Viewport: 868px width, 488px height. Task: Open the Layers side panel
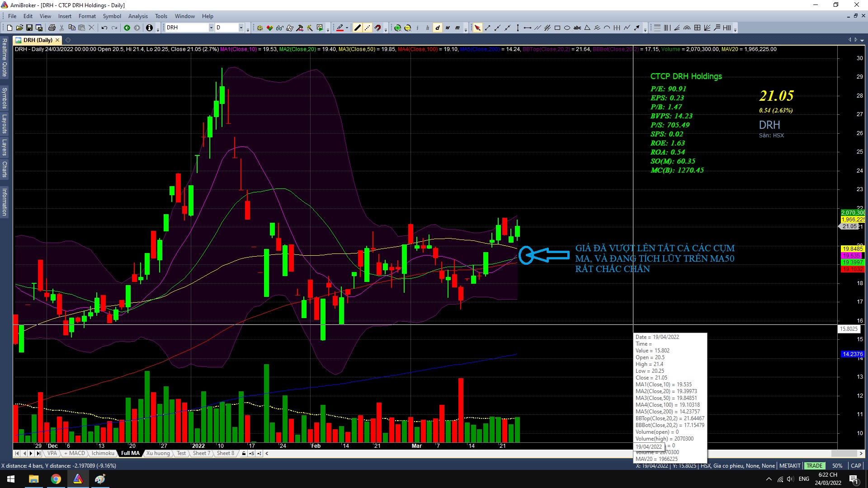point(5,147)
